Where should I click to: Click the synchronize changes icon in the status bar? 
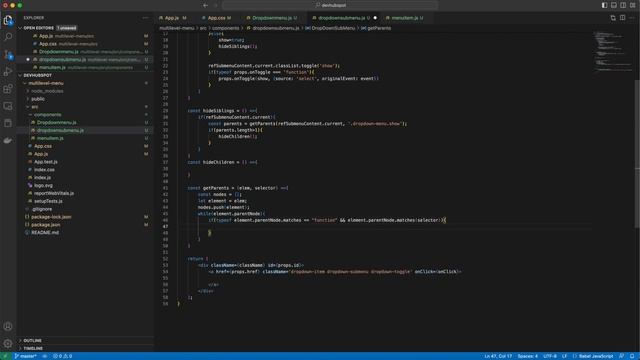pyautogui.click(x=44, y=356)
